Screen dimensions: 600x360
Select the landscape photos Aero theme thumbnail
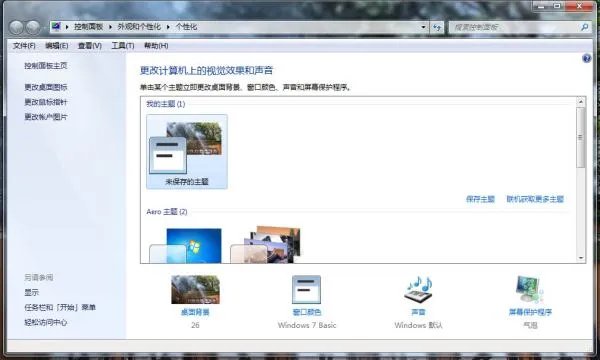pyautogui.click(x=266, y=244)
